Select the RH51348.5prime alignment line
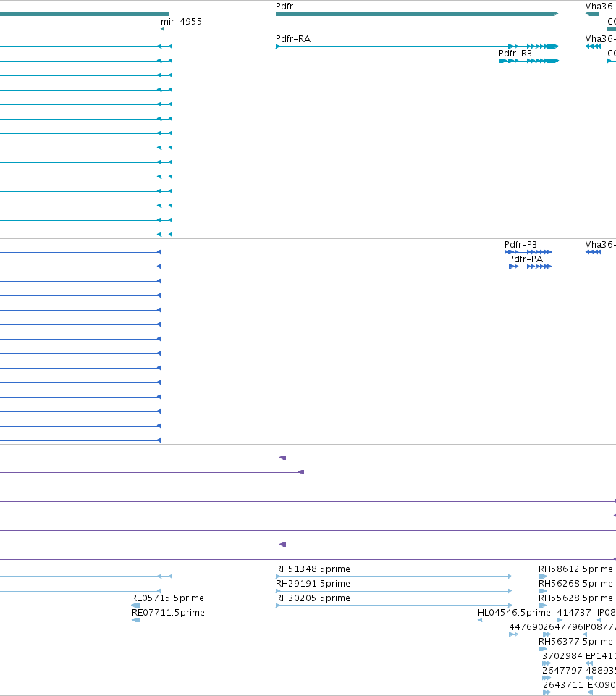The height and width of the screenshot is (696, 616). 394,576
